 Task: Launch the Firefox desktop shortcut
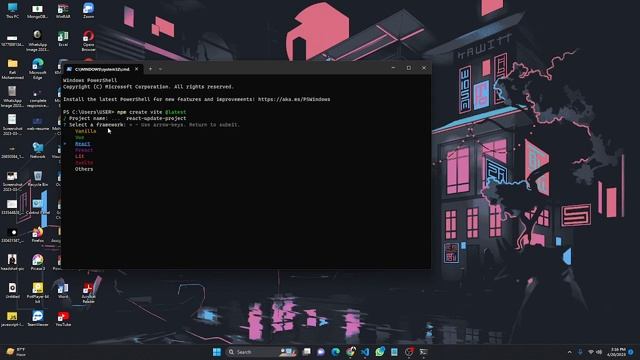(x=38, y=235)
